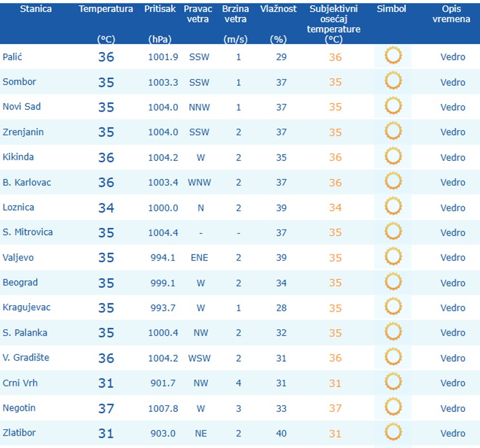Click the Negotin sun symbol
The height and width of the screenshot is (448, 480).
393,407
